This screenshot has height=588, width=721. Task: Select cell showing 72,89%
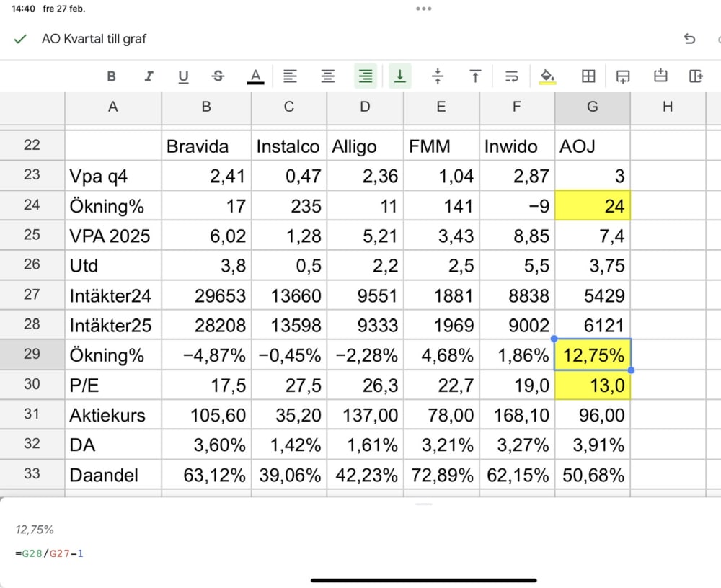coord(441,474)
